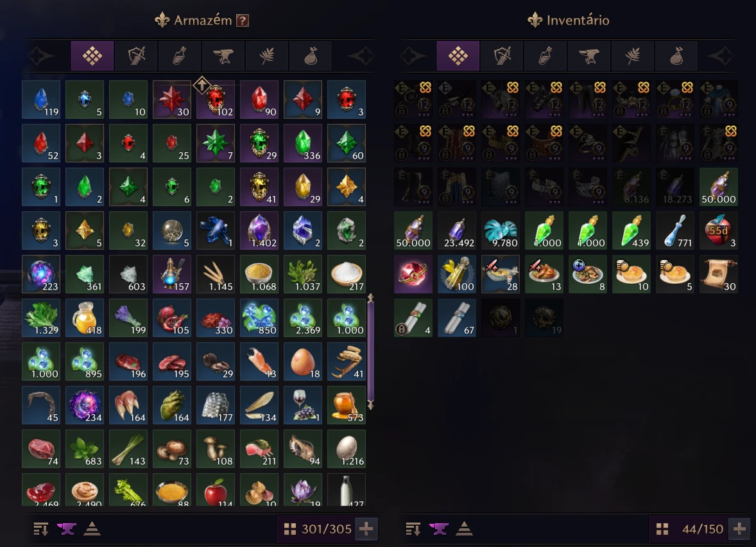Select the potion filter tab in Inventário

[x=546, y=56]
